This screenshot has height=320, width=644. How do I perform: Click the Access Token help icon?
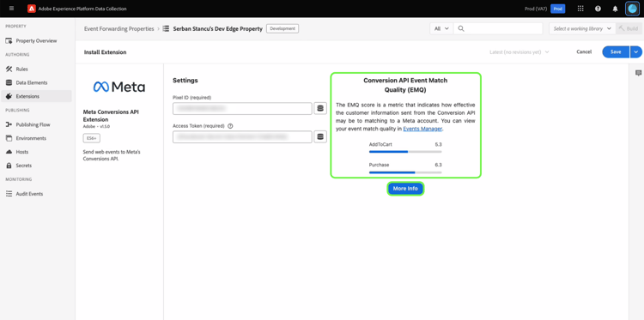pos(230,126)
